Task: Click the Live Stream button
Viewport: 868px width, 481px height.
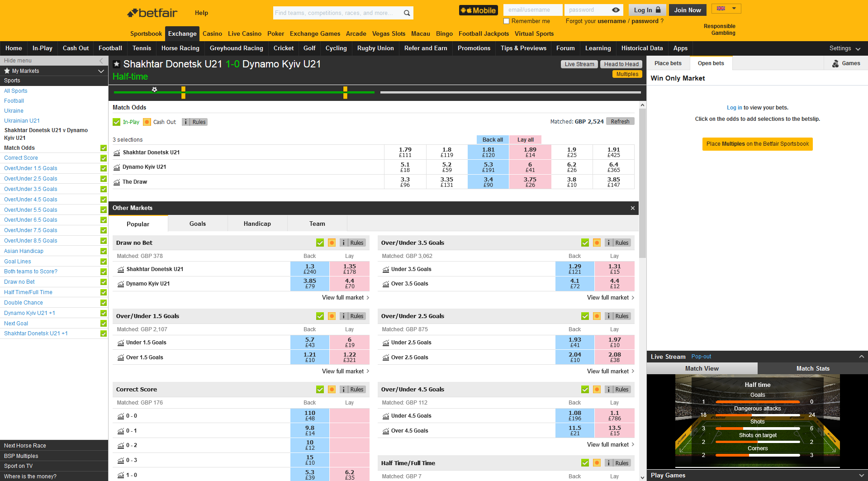Action: coord(579,64)
